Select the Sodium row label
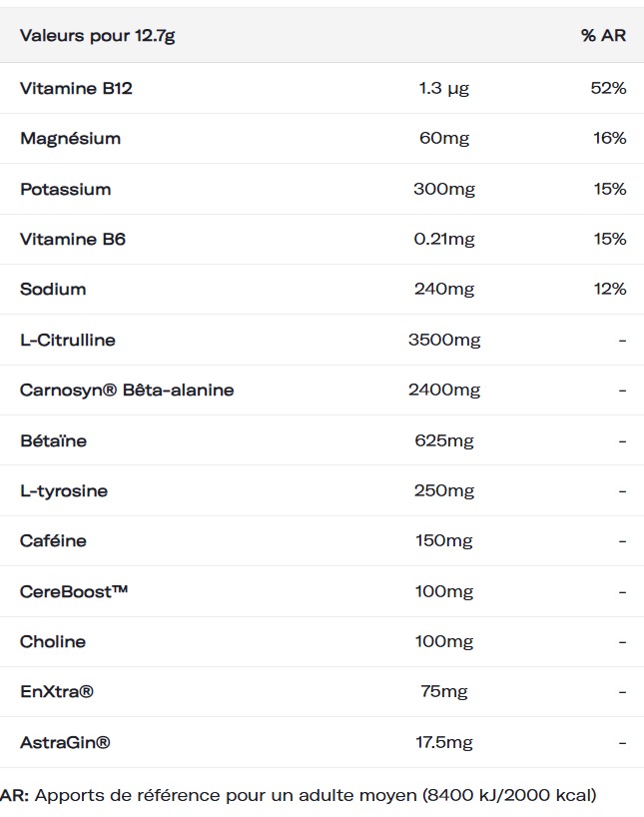This screenshot has height=817, width=644. point(53,289)
